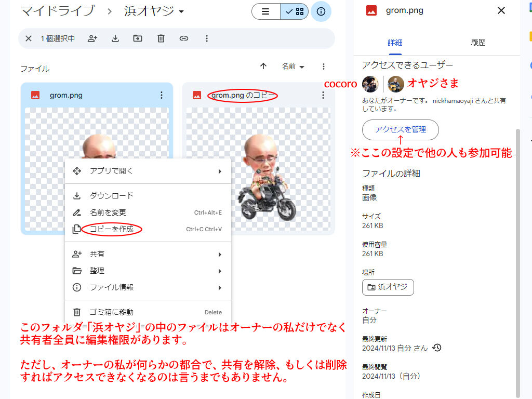The width and height of the screenshot is (532, 399).
Task: Open the 名前 sort dropdown
Action: [293, 66]
